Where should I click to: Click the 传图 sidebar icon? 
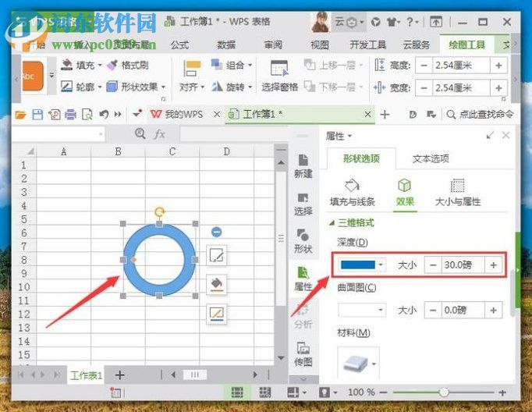pos(303,354)
